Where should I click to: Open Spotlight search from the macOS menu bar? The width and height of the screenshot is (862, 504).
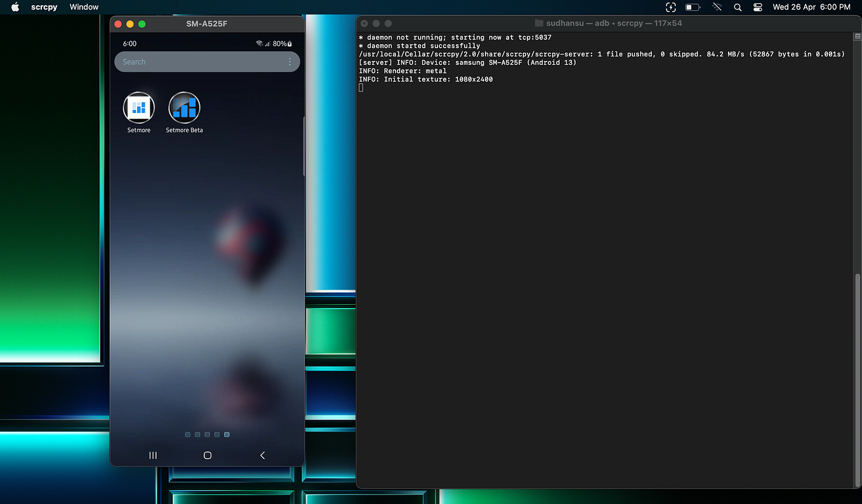click(737, 7)
